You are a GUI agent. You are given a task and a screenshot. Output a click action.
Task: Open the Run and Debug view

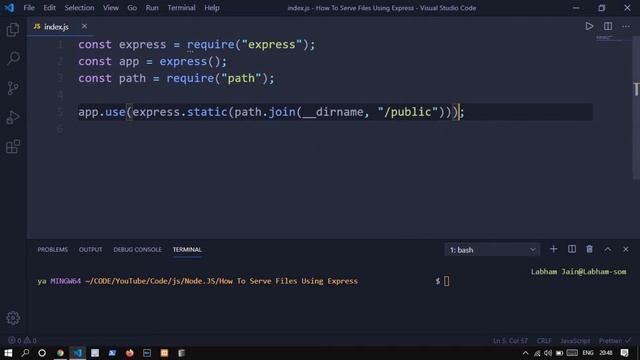[13, 117]
